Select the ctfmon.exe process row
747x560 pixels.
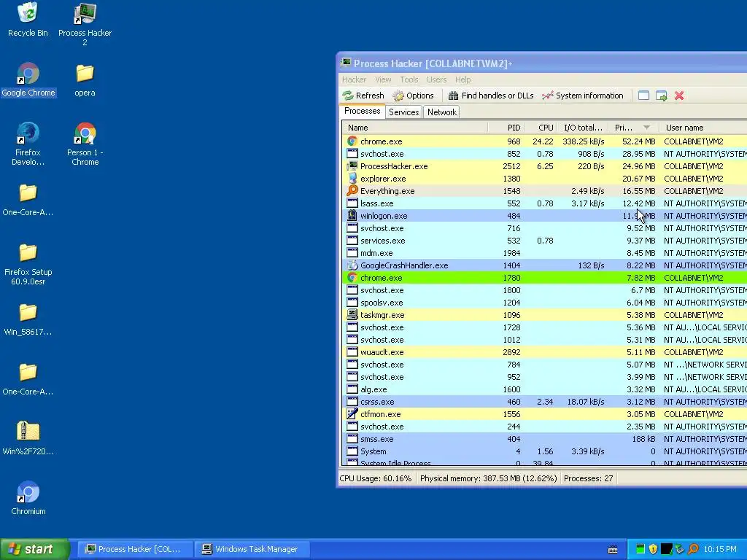point(544,414)
